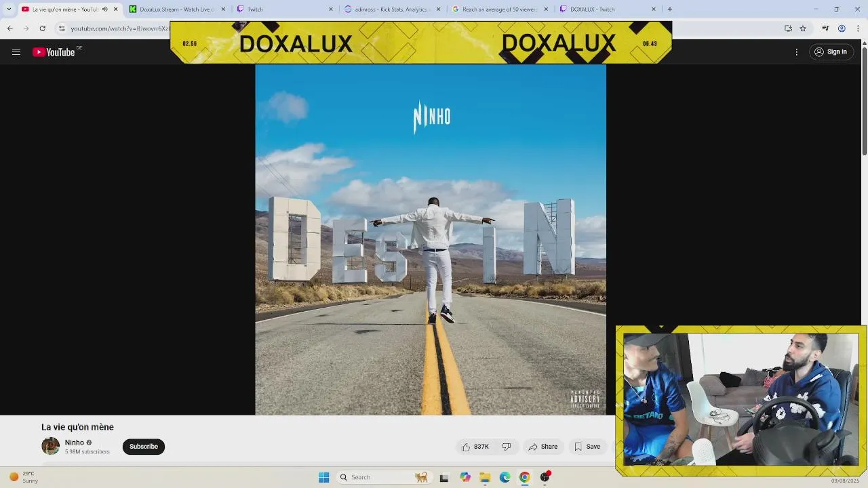Switch to the Twitch tab

(x=285, y=9)
